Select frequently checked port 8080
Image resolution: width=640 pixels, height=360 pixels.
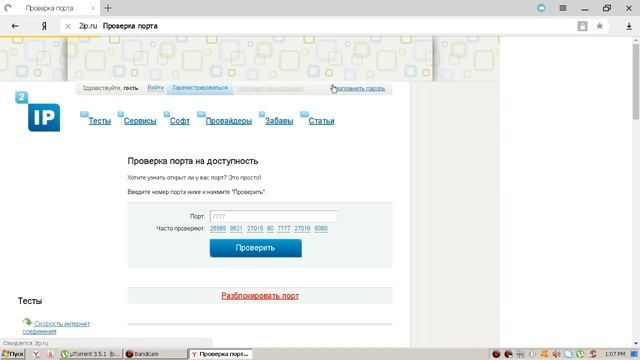click(x=321, y=229)
